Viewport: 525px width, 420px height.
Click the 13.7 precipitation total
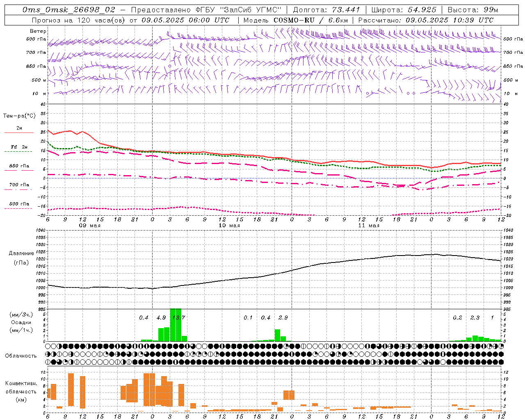point(178,317)
